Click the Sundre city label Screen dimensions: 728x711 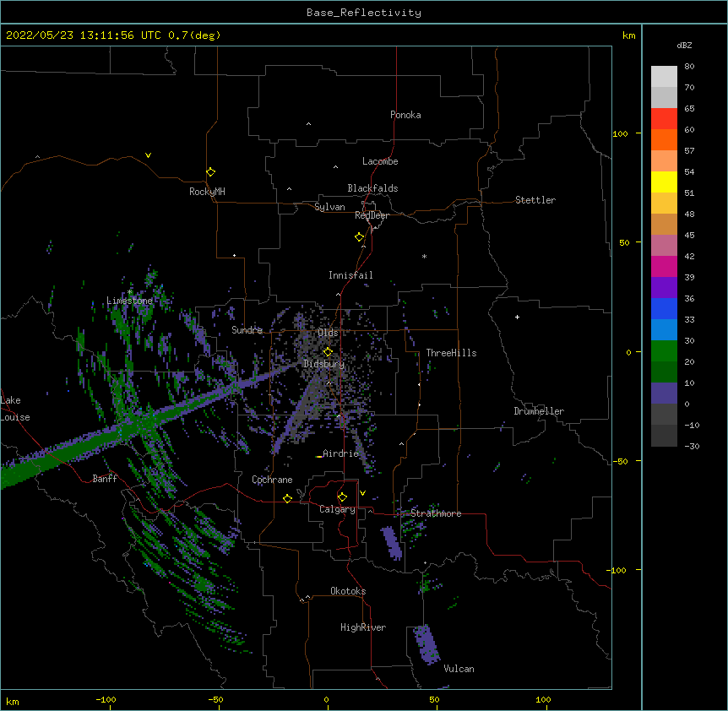247,330
